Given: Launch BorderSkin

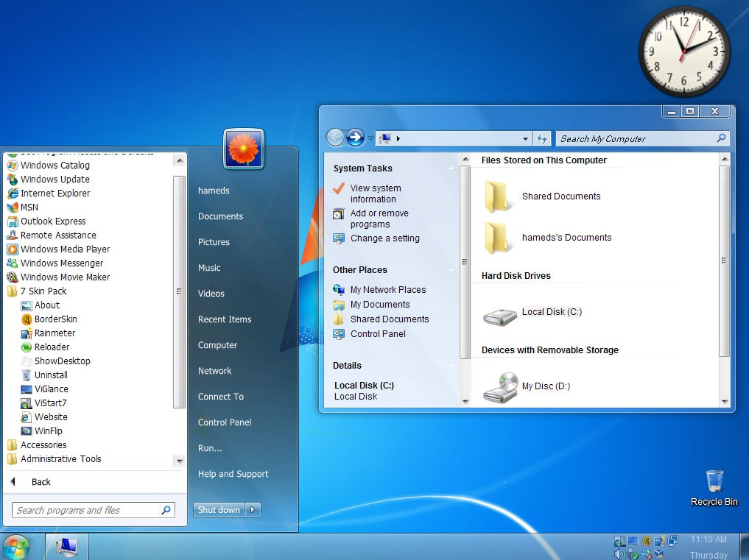Looking at the screenshot, I should pyautogui.click(x=49, y=319).
